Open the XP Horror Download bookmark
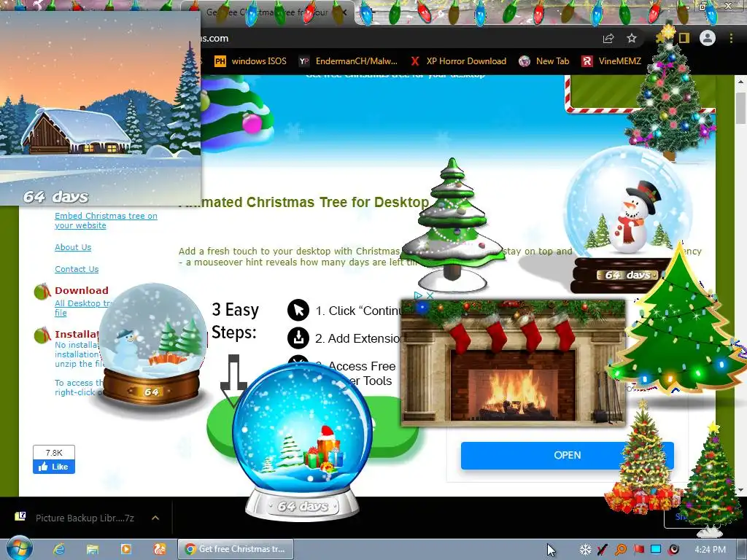 coord(458,61)
